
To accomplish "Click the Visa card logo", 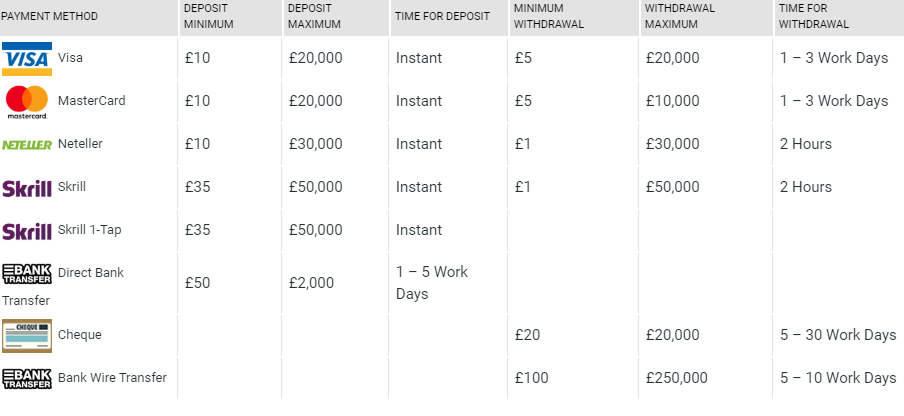I will 27,59.
